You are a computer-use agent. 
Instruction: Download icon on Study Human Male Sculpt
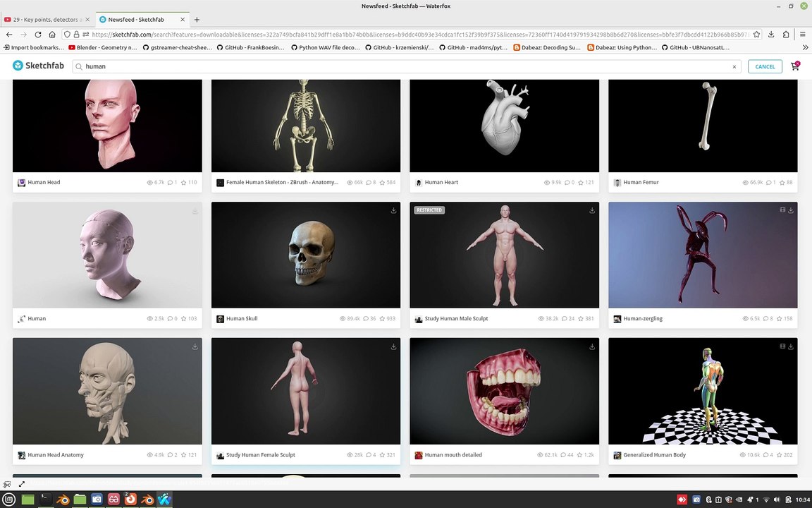pyautogui.click(x=592, y=210)
